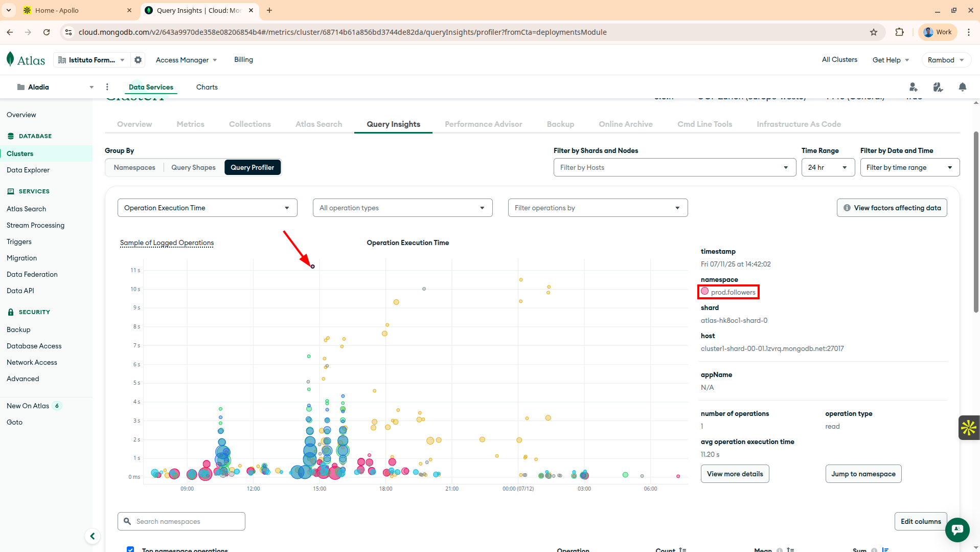Click View more details button
980x552 pixels.
(x=735, y=474)
